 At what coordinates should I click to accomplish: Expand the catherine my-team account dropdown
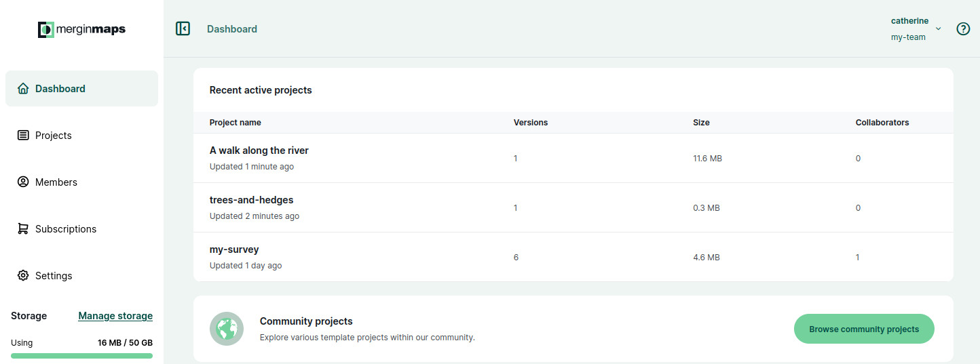(x=916, y=28)
